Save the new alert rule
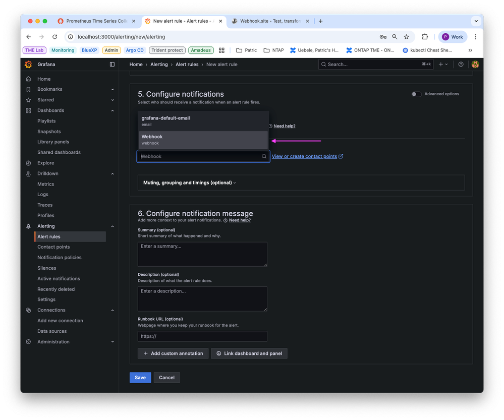This screenshot has width=504, height=420. tap(140, 377)
